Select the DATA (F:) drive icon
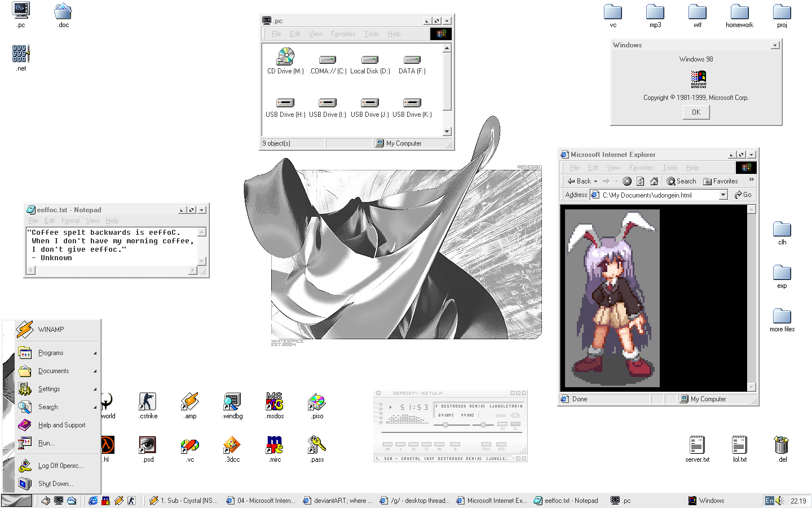The width and height of the screenshot is (812, 508). (x=412, y=65)
